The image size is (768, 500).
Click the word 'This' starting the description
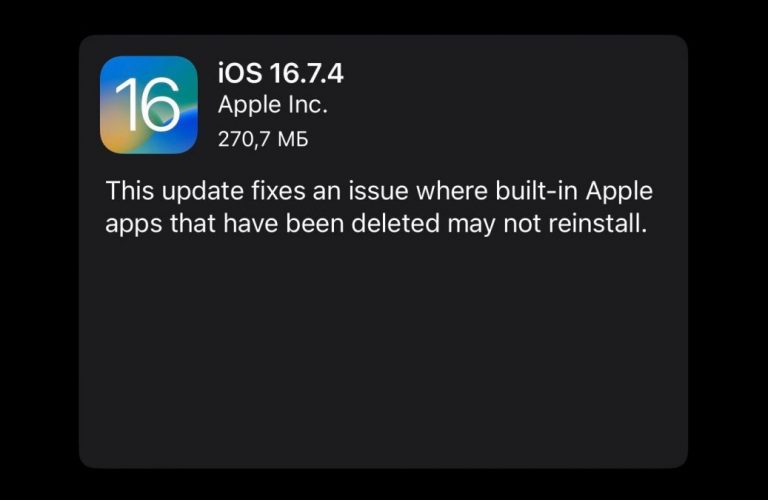point(130,190)
